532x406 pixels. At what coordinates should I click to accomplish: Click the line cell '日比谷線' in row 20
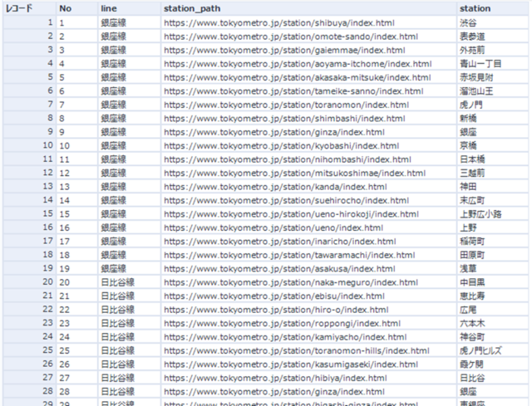click(x=129, y=282)
